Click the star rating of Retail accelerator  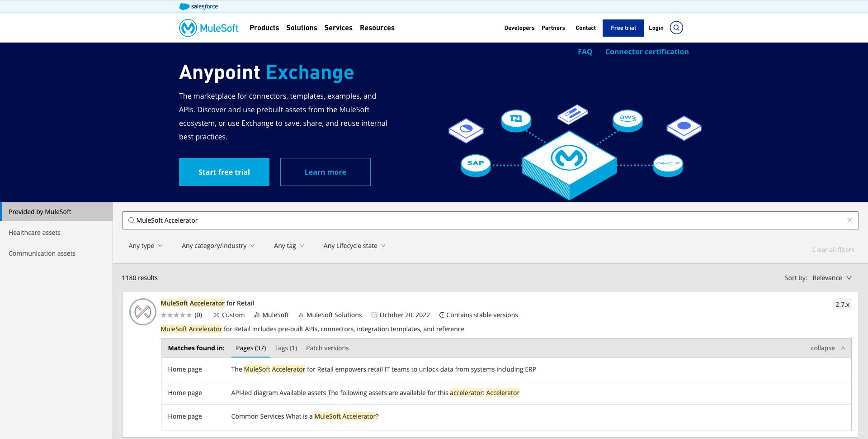pyautogui.click(x=176, y=315)
